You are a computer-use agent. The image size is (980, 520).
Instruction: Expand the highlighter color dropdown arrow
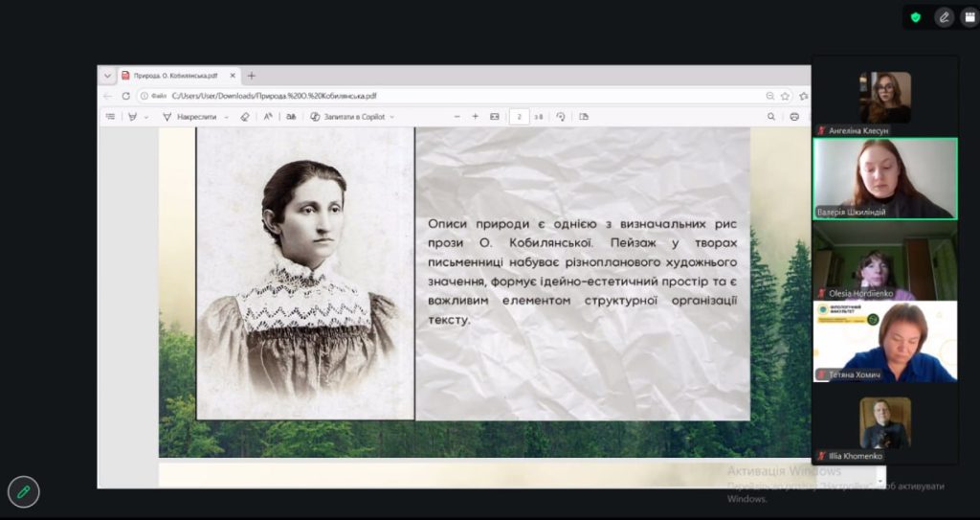click(146, 117)
